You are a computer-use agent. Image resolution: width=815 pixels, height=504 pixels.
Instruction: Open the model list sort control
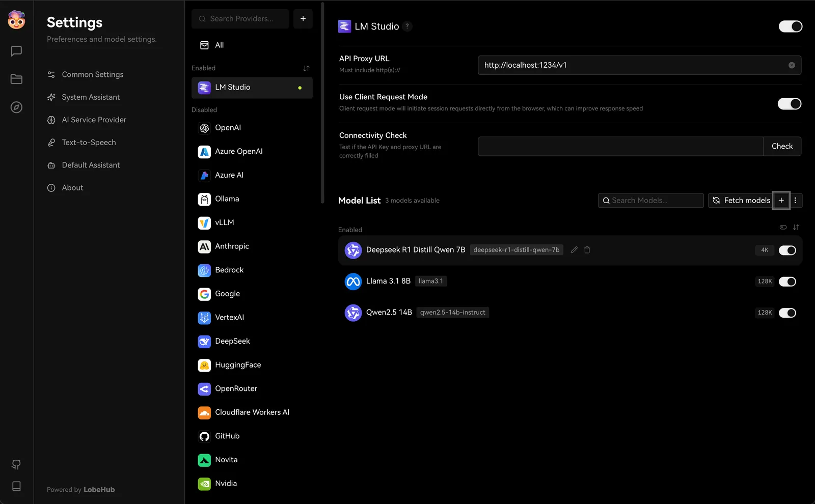click(x=796, y=227)
